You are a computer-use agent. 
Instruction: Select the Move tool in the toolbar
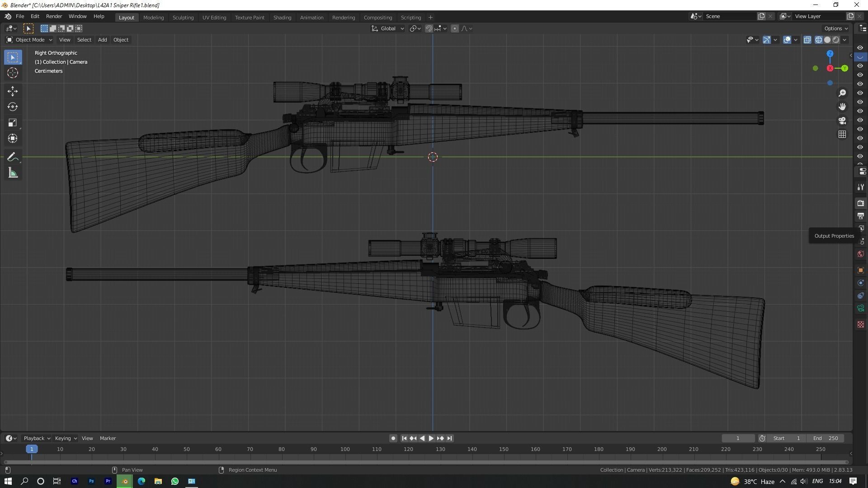(x=13, y=91)
